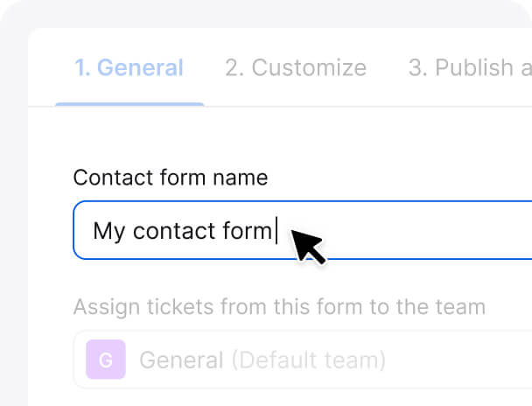Image resolution: width=532 pixels, height=406 pixels.
Task: Place cursor on "form" in the name field
Action: [249, 231]
